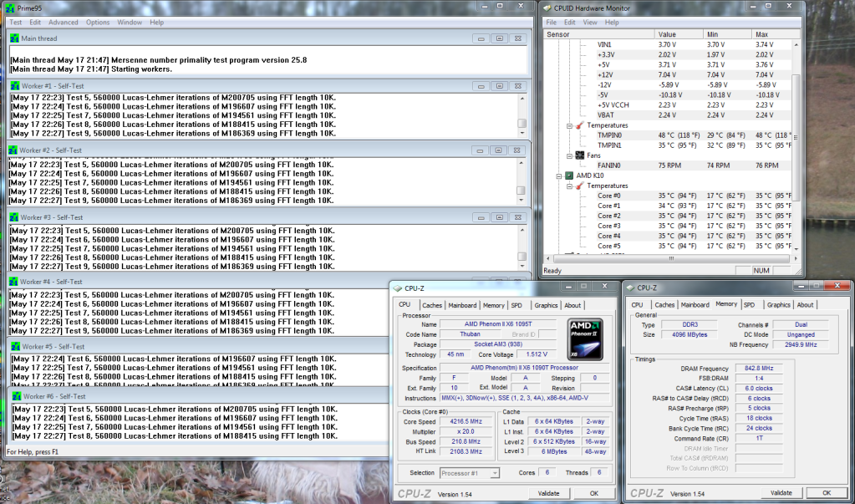The width and height of the screenshot is (855, 504).
Task: Click thermometer icon under AMD K10
Action: (x=580, y=186)
